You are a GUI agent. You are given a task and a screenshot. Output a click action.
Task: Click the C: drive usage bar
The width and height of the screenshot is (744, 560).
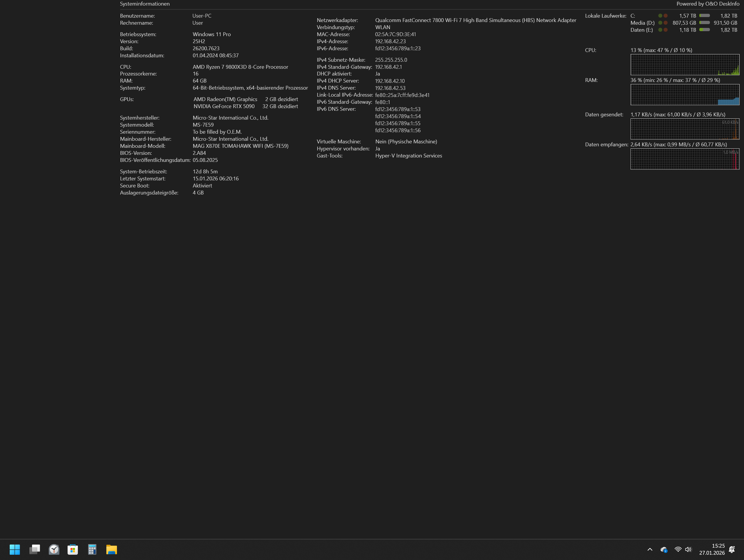(x=704, y=16)
